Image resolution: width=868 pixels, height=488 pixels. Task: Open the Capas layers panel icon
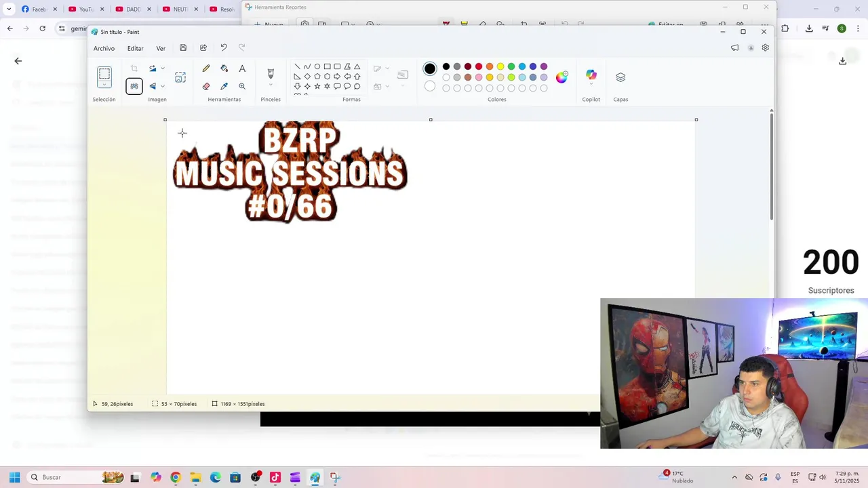(x=620, y=77)
